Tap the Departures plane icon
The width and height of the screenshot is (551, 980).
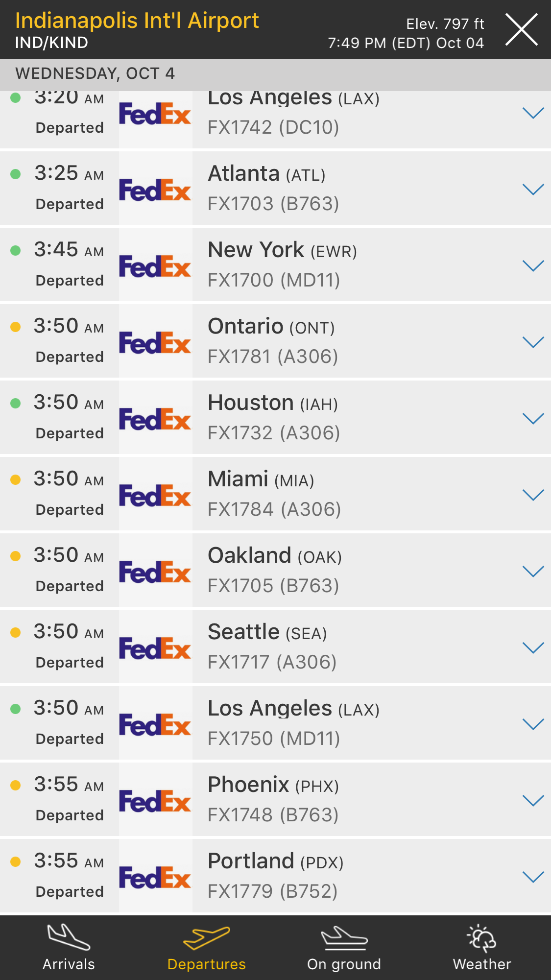[x=206, y=937]
